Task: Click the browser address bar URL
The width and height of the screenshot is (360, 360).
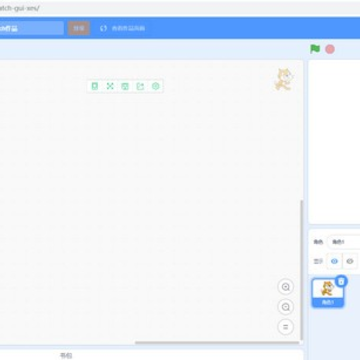Action: coord(19,8)
